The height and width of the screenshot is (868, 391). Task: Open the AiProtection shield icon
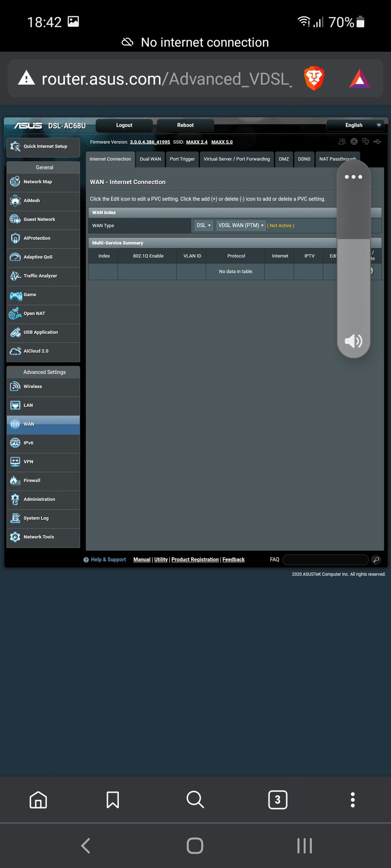point(15,238)
